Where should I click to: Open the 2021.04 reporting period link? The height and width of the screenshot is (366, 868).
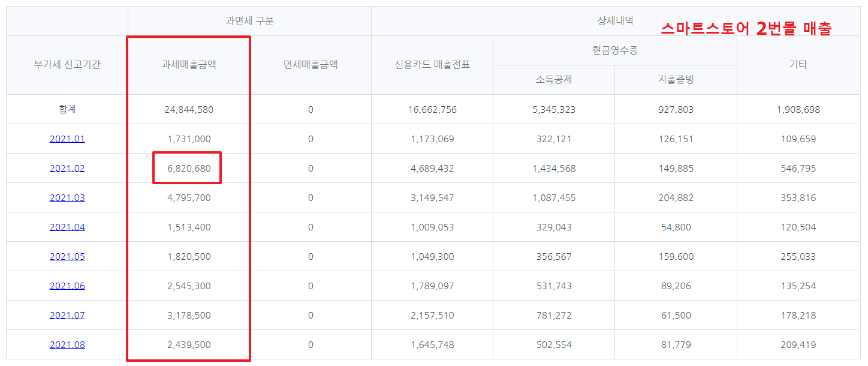tap(67, 227)
